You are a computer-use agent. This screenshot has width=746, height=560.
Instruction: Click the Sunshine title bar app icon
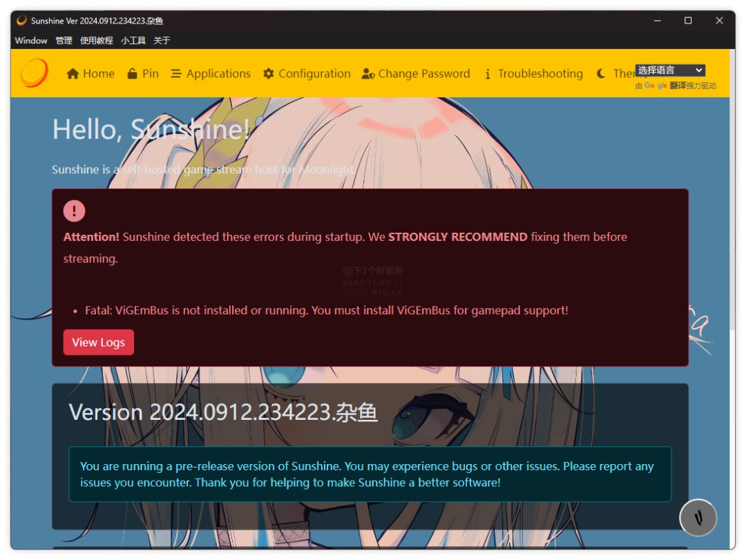(x=21, y=21)
